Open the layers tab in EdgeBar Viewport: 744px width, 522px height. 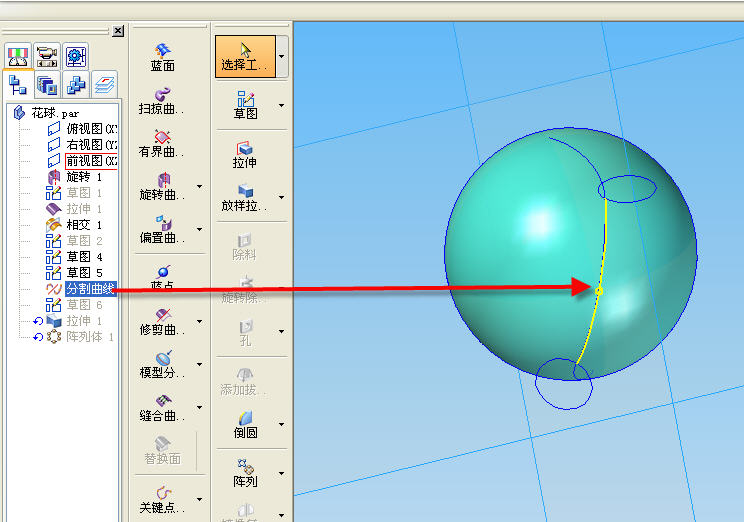[x=104, y=85]
